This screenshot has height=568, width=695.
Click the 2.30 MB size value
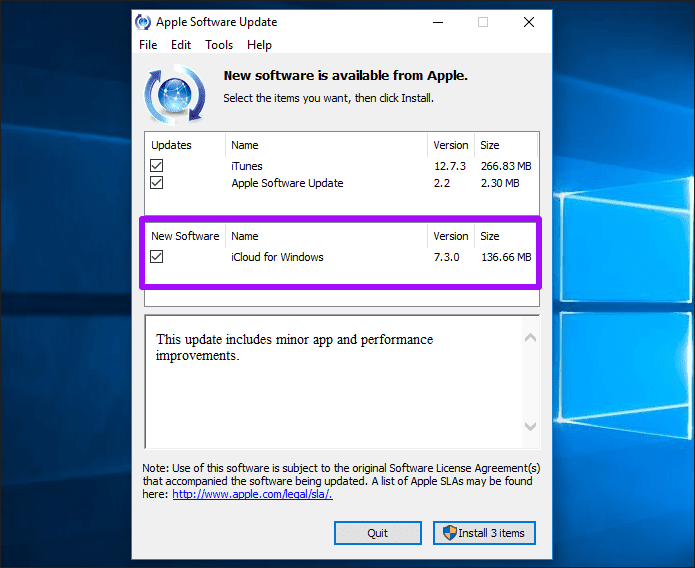500,183
